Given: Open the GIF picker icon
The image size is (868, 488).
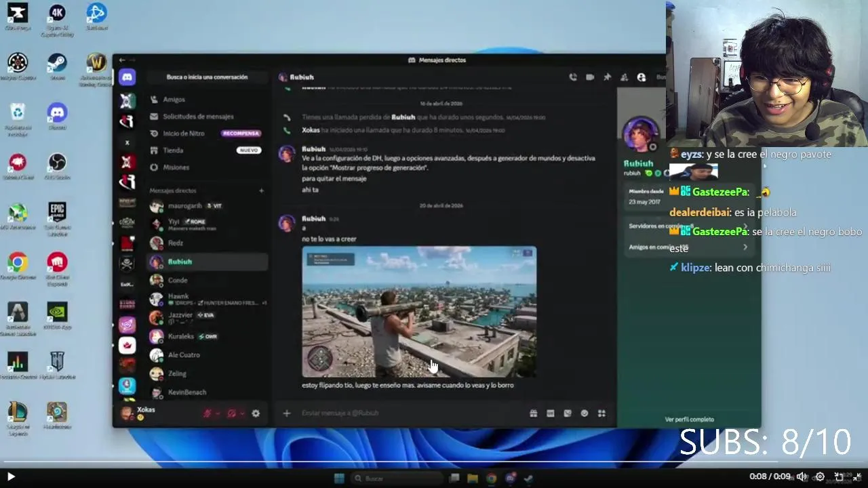Looking at the screenshot, I should click(x=551, y=413).
